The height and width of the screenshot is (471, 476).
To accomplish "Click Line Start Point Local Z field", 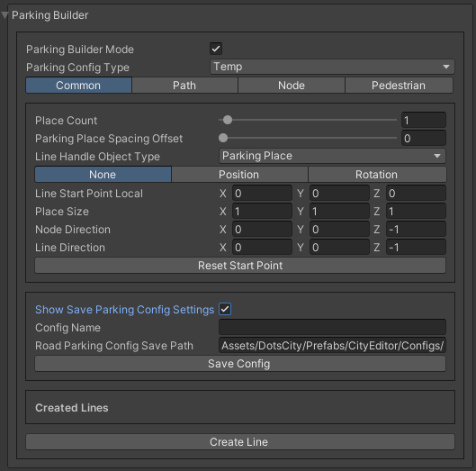I will point(416,194).
